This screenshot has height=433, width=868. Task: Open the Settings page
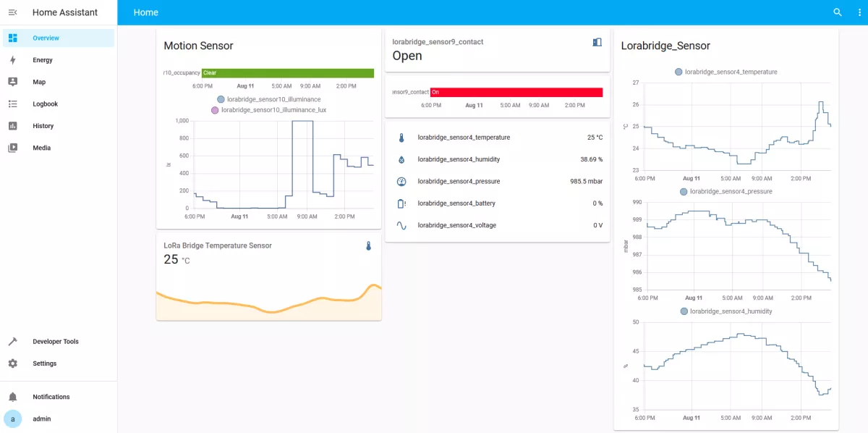12,363
